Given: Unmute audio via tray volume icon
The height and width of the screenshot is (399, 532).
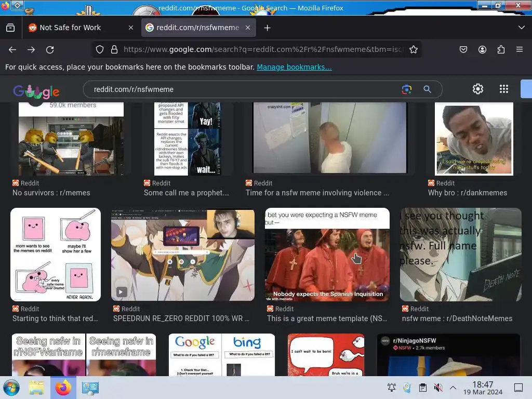Looking at the screenshot, I should 438,388.
